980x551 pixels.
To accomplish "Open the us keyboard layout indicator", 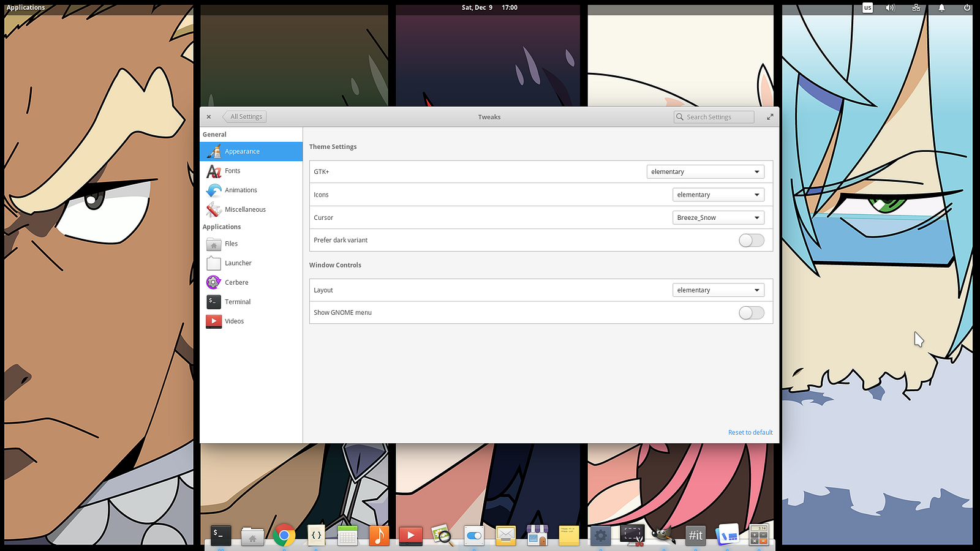I will (x=867, y=8).
